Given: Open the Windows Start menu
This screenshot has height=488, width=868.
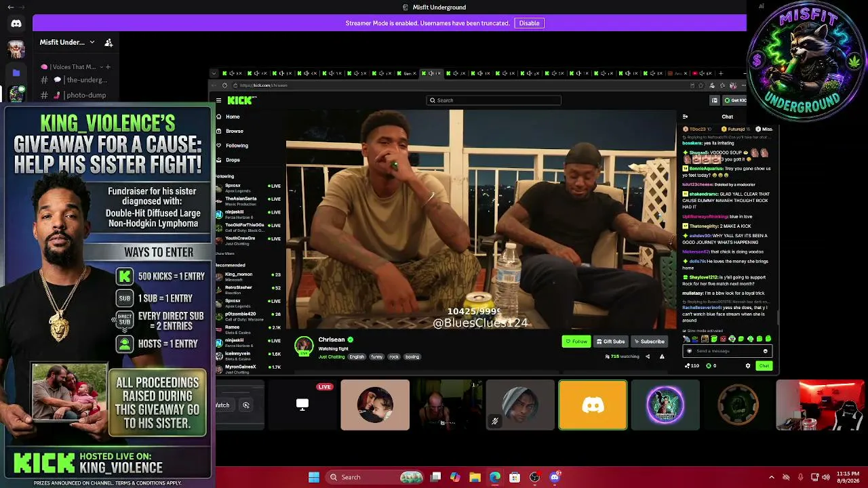Looking at the screenshot, I should (314, 477).
